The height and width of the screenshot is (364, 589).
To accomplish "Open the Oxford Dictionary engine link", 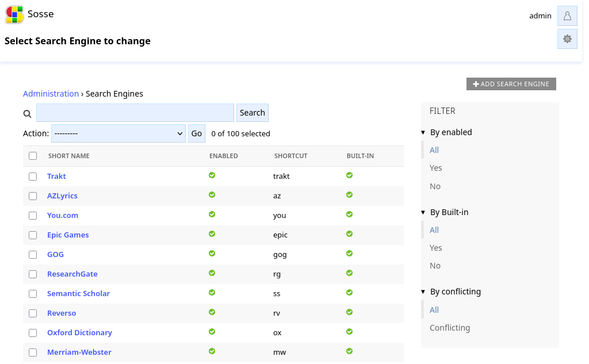I will coord(79,332).
